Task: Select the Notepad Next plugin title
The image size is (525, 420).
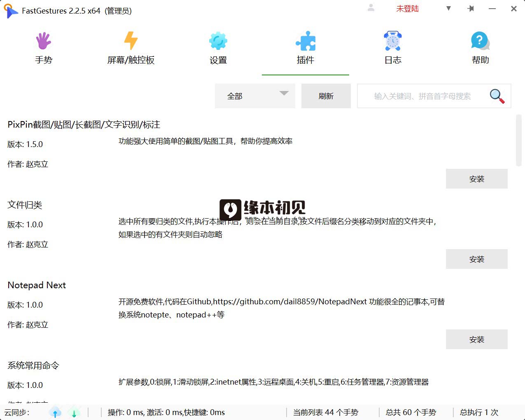Action: pyautogui.click(x=37, y=285)
